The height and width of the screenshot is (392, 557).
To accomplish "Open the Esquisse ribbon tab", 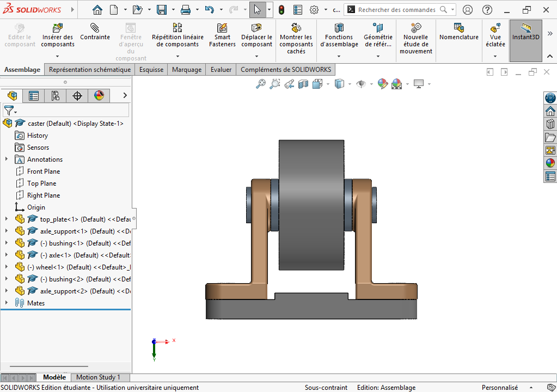I will point(151,69).
